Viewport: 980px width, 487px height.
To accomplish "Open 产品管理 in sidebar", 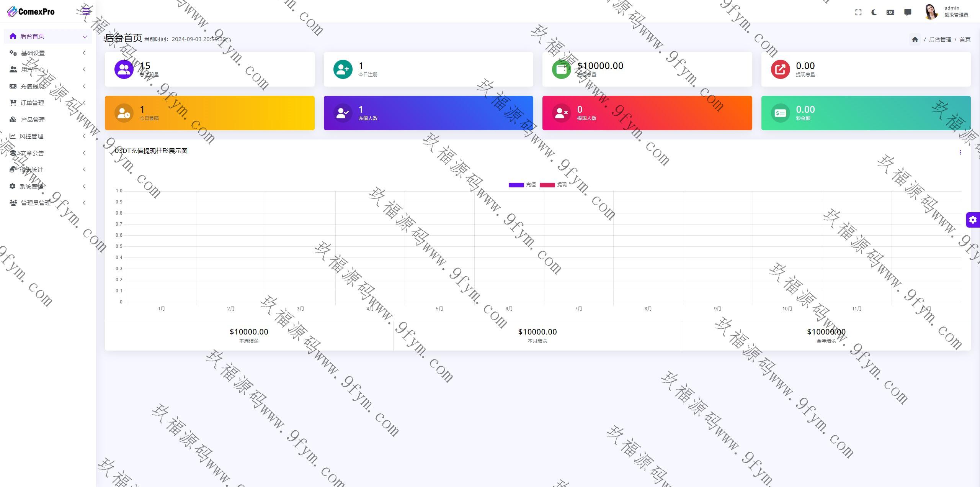I will pos(33,120).
